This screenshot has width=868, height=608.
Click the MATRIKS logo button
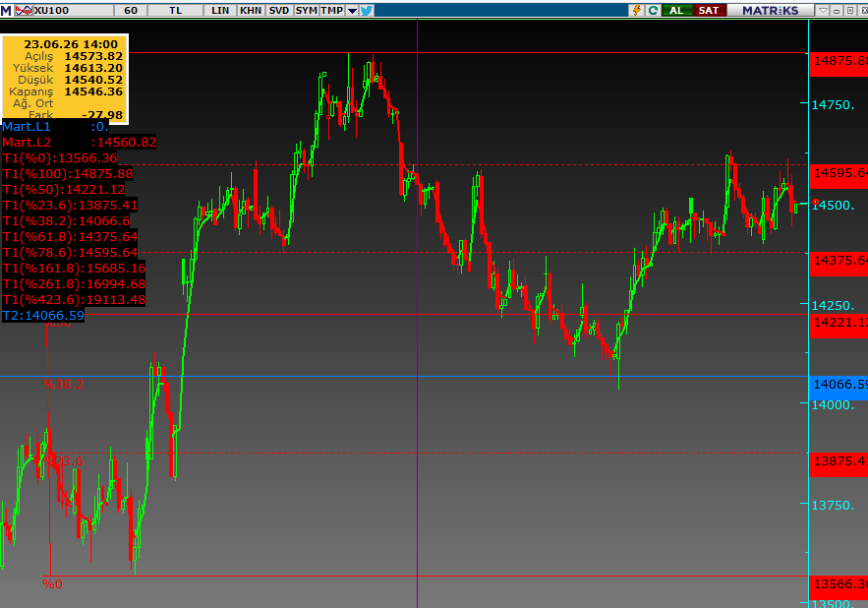(x=771, y=10)
